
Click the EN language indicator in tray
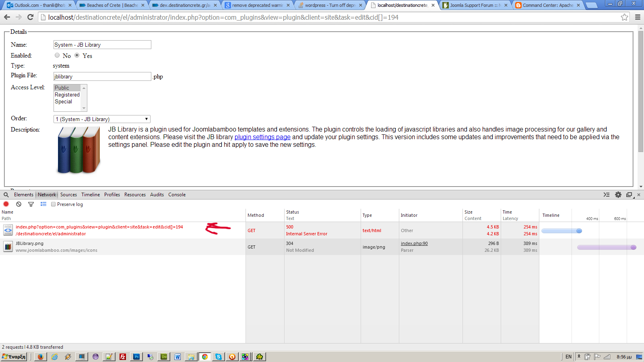pyautogui.click(x=568, y=357)
